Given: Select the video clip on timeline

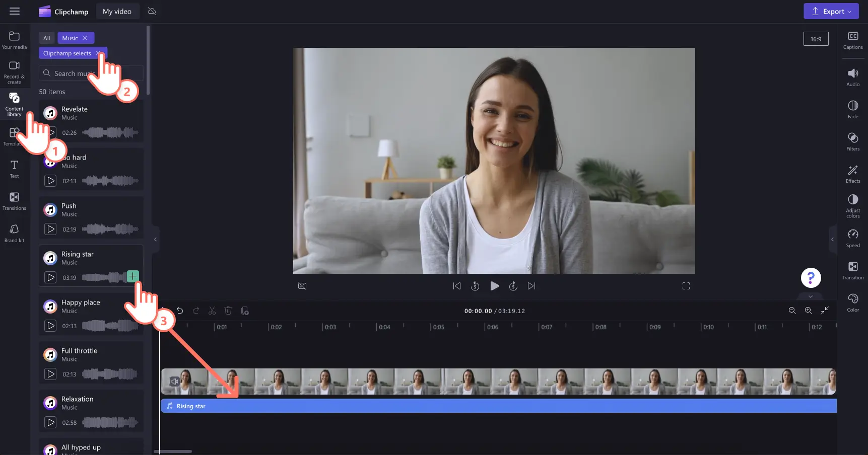Looking at the screenshot, I should pos(498,381).
